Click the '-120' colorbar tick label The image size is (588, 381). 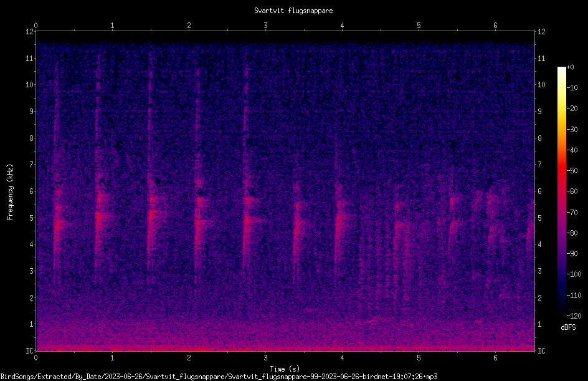pyautogui.click(x=574, y=316)
